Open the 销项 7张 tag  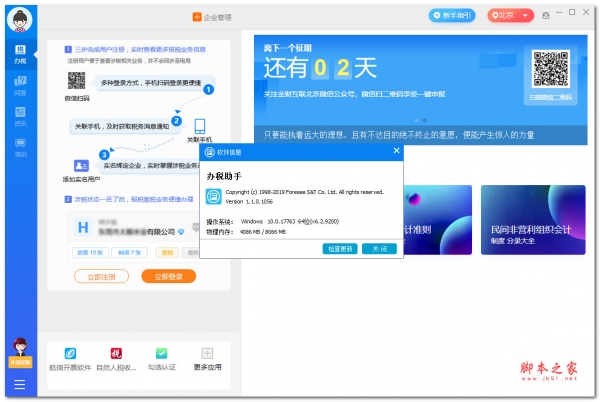click(130, 252)
